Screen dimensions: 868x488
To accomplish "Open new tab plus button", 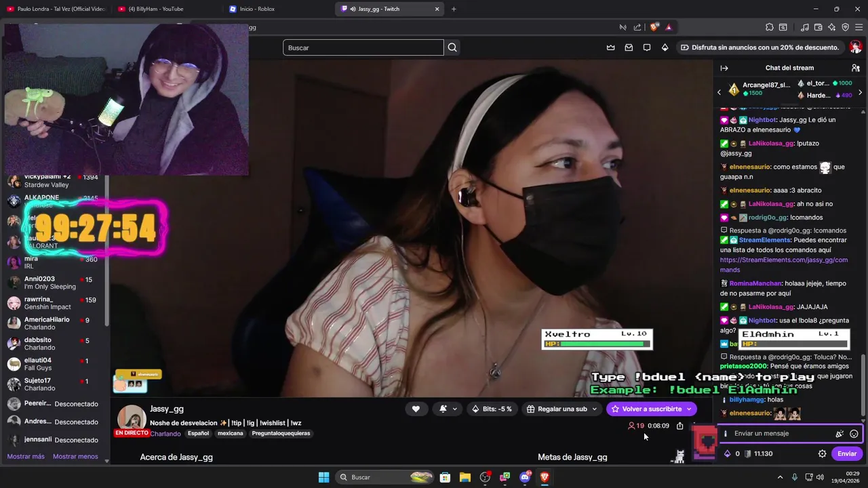I will 454,9.
